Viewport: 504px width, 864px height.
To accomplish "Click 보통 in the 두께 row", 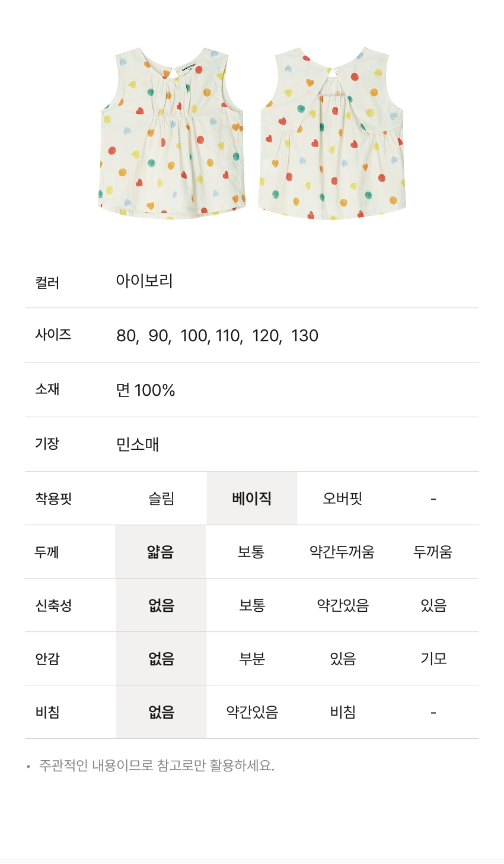I will pyautogui.click(x=251, y=552).
